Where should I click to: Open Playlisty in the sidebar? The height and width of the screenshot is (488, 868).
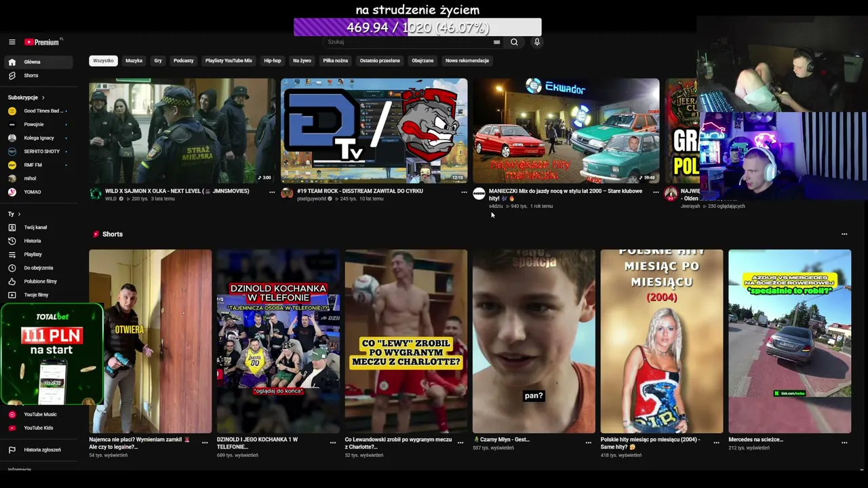(37, 254)
